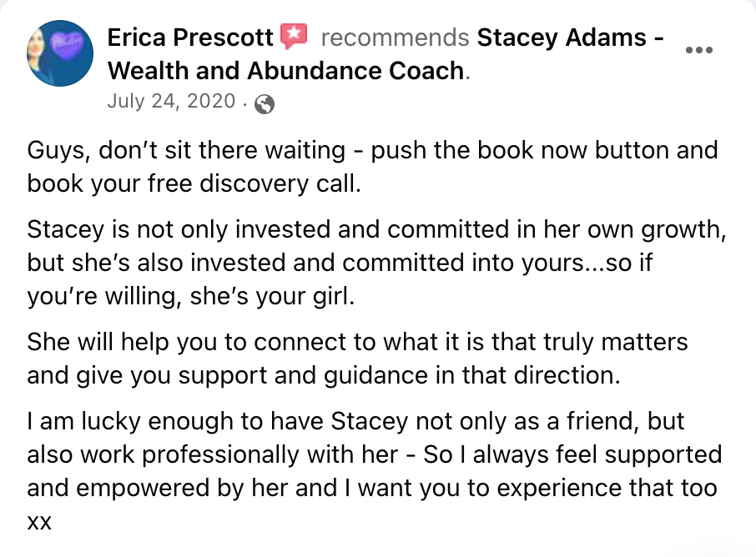Click the I am lucky enough line
This screenshot has height=557, width=756.
point(355,421)
